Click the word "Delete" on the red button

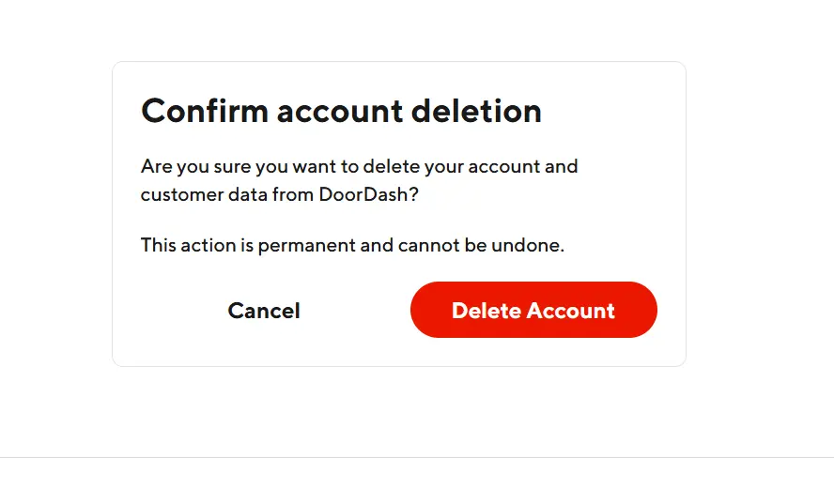pos(486,311)
